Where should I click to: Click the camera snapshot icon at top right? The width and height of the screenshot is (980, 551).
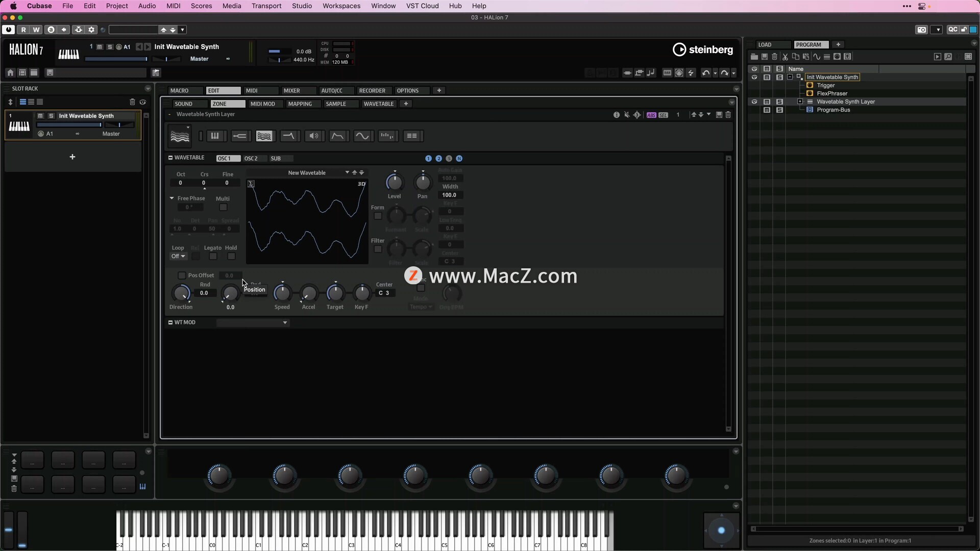tap(921, 30)
